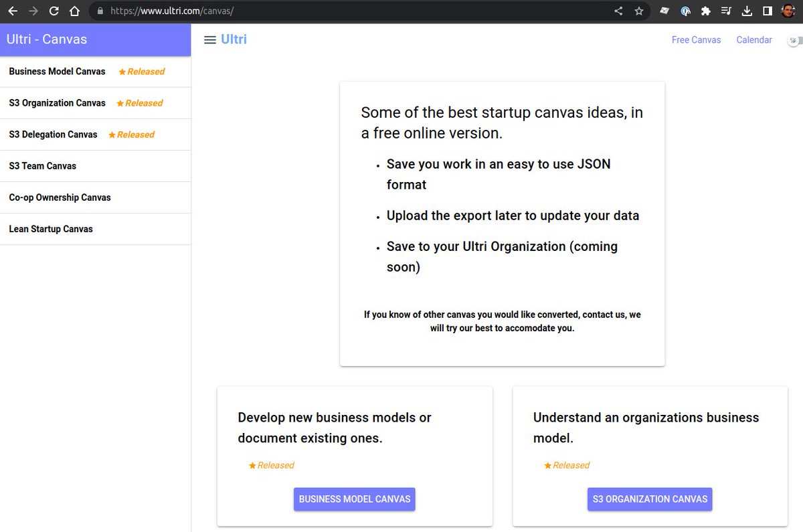Reload the page with the refresh icon

(54, 11)
